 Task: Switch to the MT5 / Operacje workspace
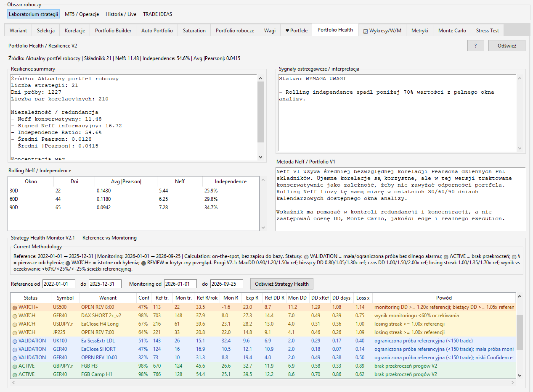82,14
